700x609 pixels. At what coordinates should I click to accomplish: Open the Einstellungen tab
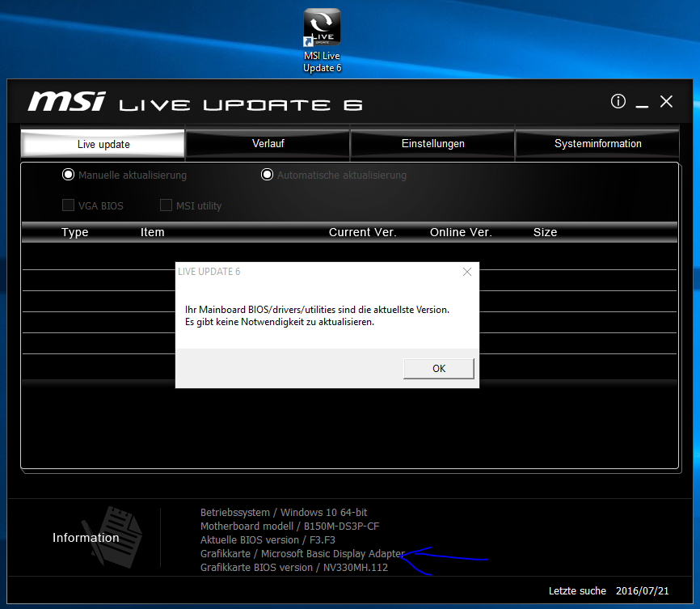[432, 143]
